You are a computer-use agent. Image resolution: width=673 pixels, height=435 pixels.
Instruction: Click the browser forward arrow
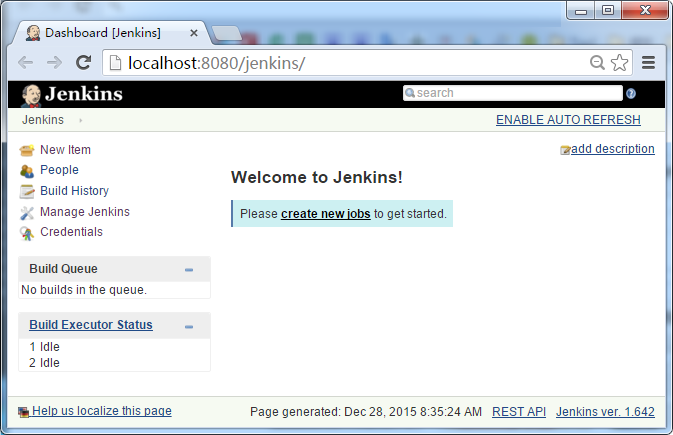coord(54,63)
